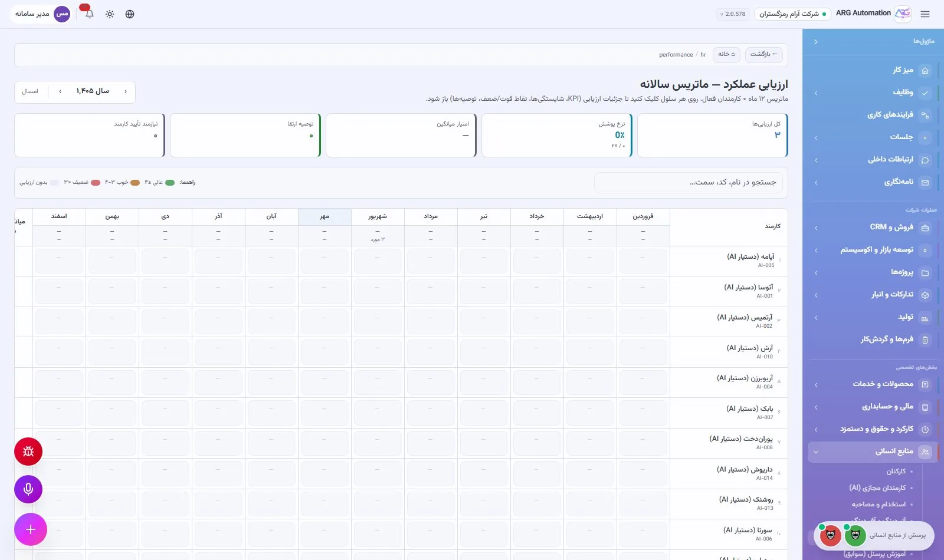
Task: Open کارمندان مجازی (AI) submenu item
Action: pyautogui.click(x=877, y=487)
